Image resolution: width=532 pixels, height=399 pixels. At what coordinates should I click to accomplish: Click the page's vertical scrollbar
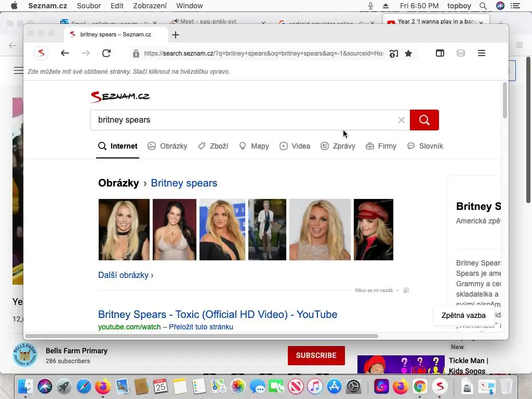[x=505, y=100]
